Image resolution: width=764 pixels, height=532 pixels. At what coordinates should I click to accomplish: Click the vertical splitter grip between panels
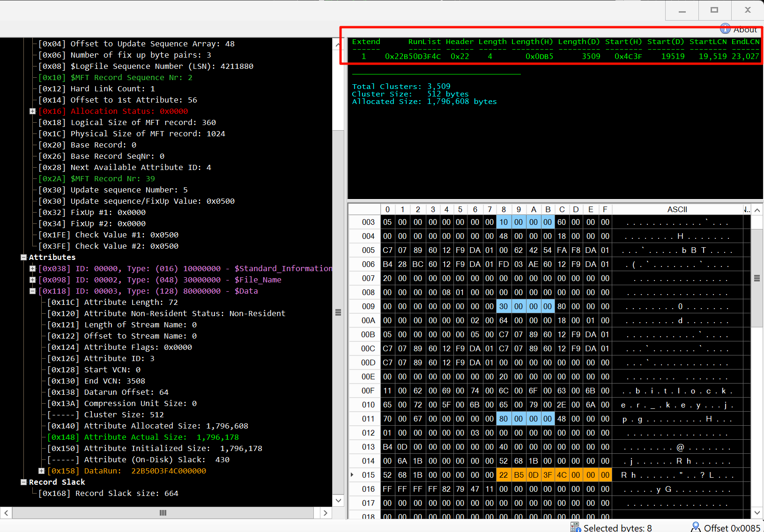click(x=338, y=312)
